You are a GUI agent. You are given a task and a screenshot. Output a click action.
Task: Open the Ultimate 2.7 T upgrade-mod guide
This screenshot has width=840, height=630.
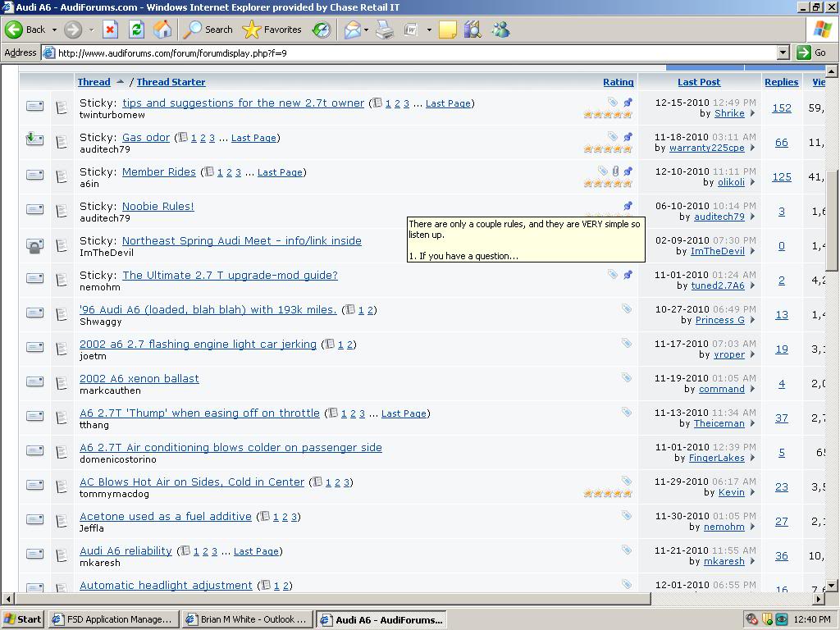coord(230,275)
